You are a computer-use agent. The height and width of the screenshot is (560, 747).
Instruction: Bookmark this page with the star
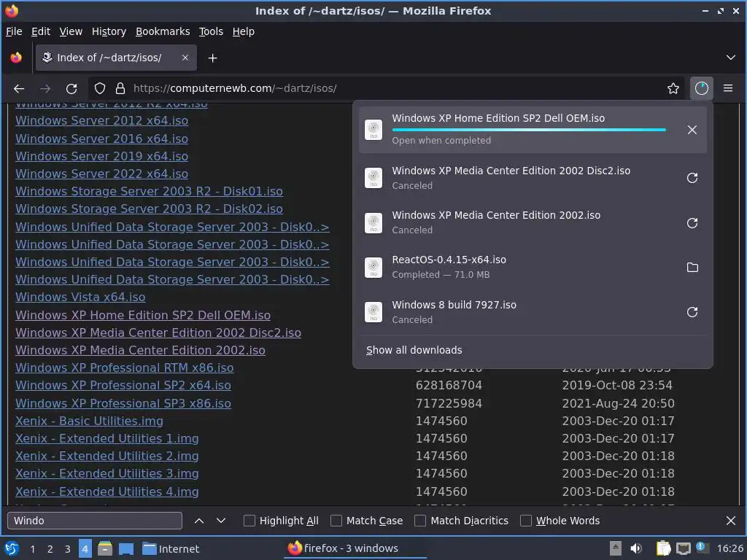coord(673,88)
